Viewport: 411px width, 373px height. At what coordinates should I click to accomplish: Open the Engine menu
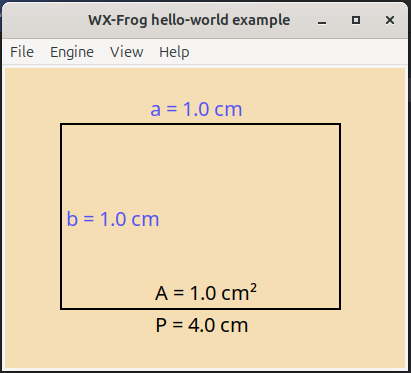tap(72, 52)
